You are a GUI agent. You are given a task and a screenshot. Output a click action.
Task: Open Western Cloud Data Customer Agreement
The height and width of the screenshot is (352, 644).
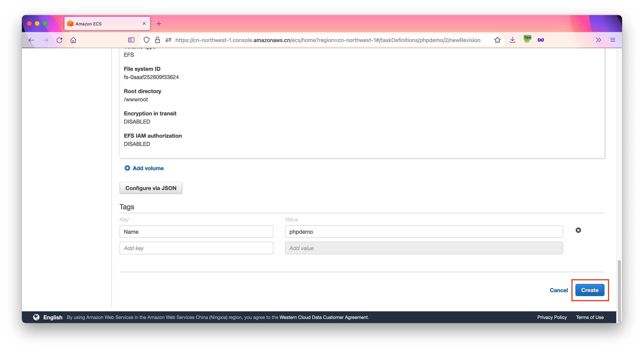324,317
